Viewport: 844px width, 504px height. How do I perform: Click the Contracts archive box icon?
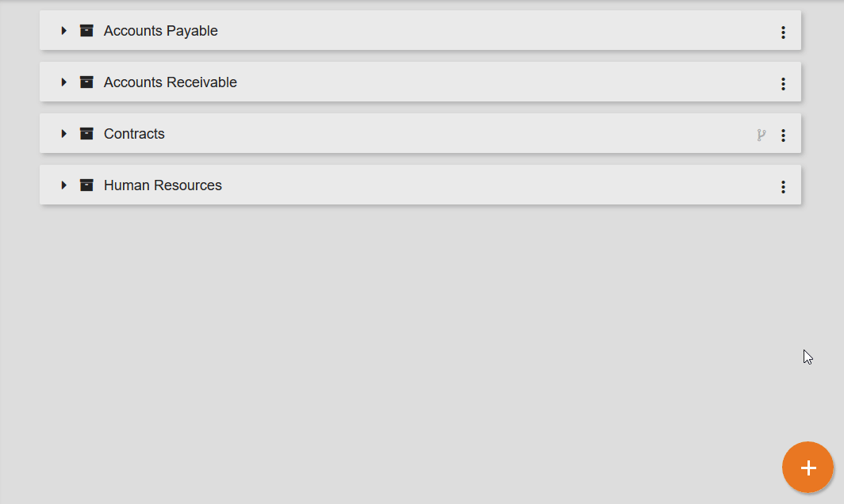[86, 134]
